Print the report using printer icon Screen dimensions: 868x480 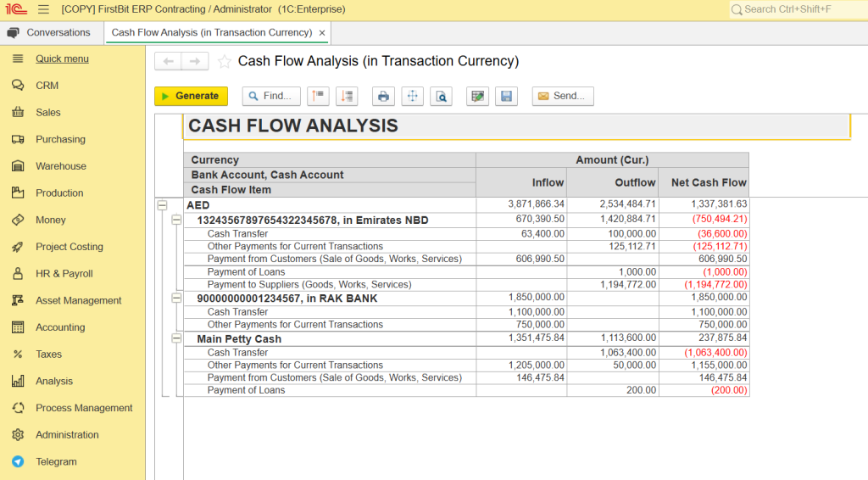point(383,96)
